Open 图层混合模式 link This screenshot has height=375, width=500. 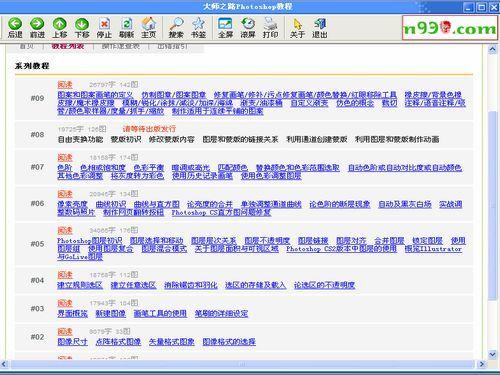(x=164, y=248)
